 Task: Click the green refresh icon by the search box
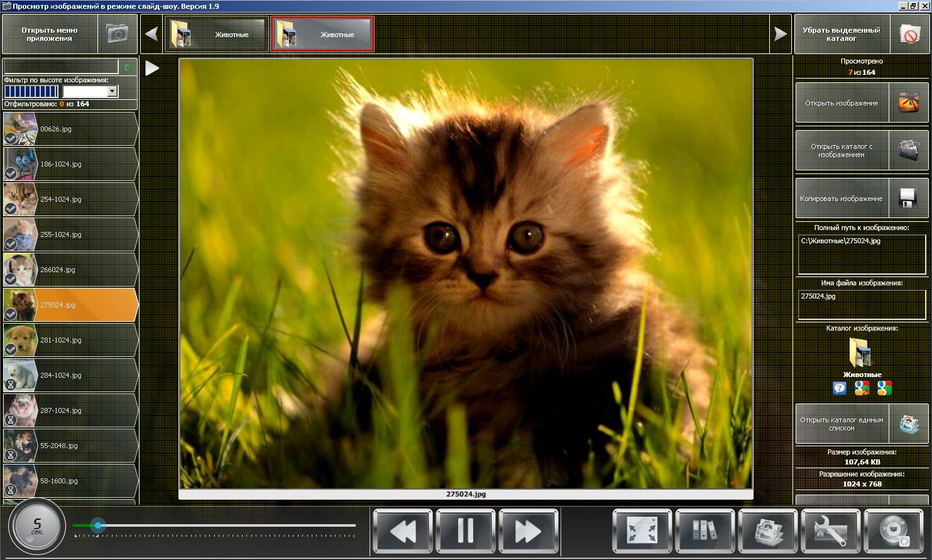pyautogui.click(x=128, y=67)
